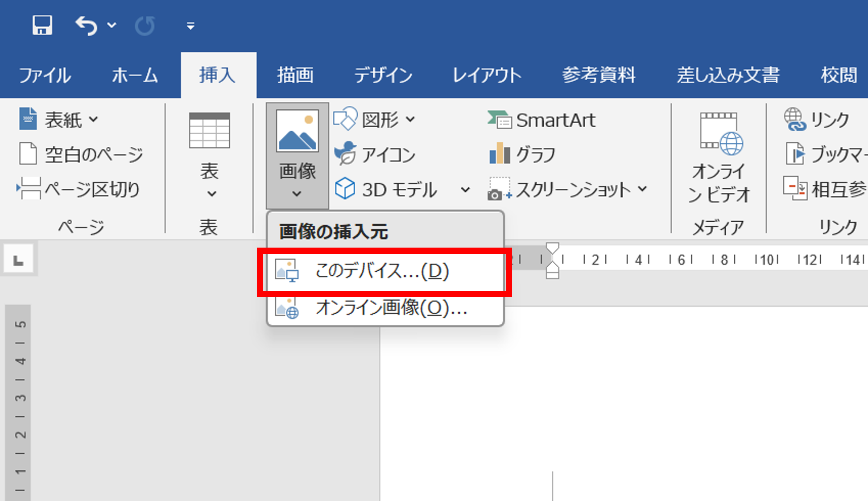Click the Undo arrow icon

coord(86,25)
